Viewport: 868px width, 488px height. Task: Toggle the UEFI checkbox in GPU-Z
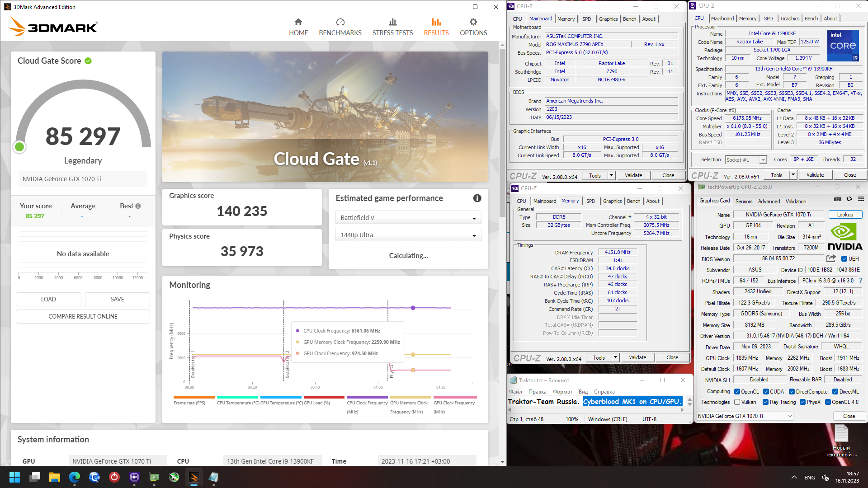click(x=844, y=259)
